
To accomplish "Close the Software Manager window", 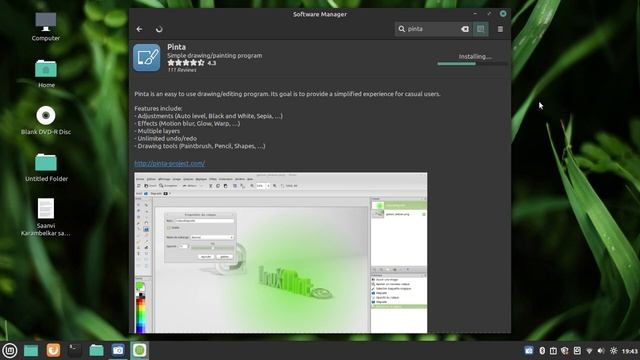I will coord(503,14).
